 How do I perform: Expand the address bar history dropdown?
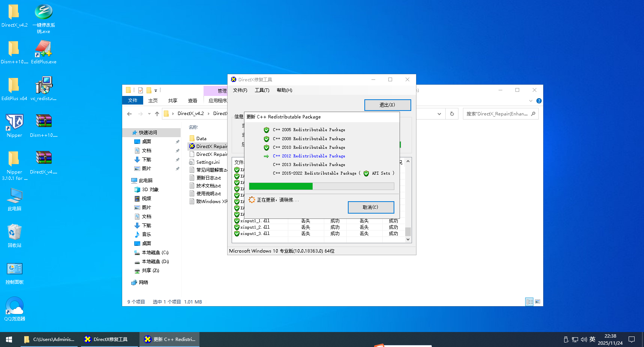click(x=439, y=114)
